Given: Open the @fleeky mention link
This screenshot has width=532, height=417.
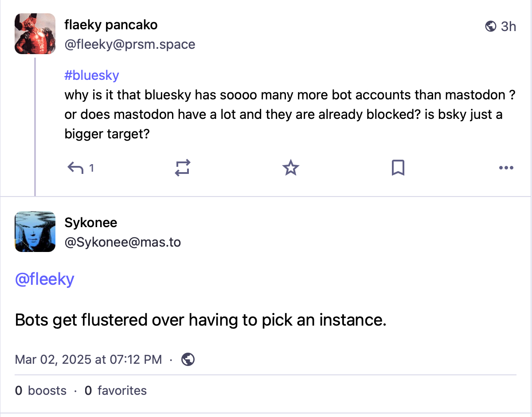Looking at the screenshot, I should (45, 279).
